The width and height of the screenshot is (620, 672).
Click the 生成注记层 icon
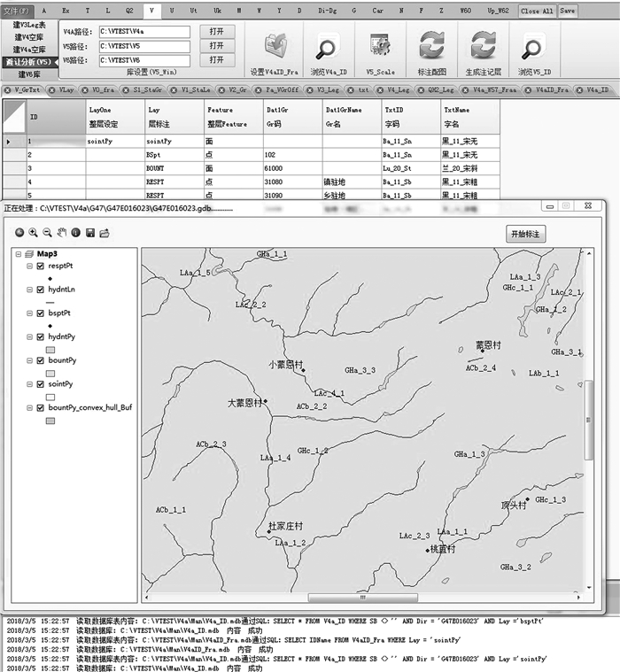483,48
